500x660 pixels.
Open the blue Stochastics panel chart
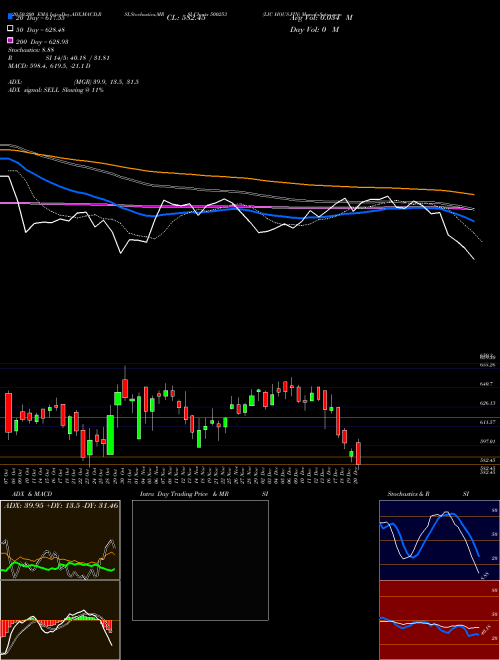pyautogui.click(x=439, y=540)
